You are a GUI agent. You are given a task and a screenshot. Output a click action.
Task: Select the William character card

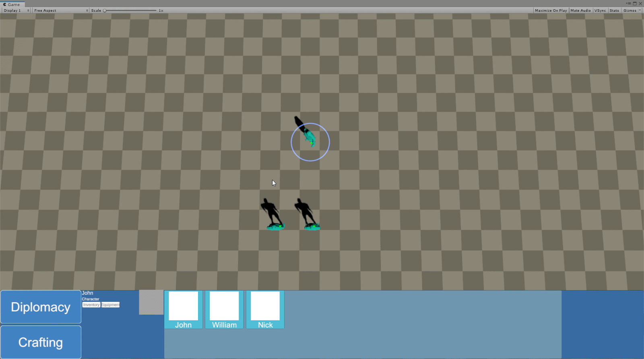224,309
